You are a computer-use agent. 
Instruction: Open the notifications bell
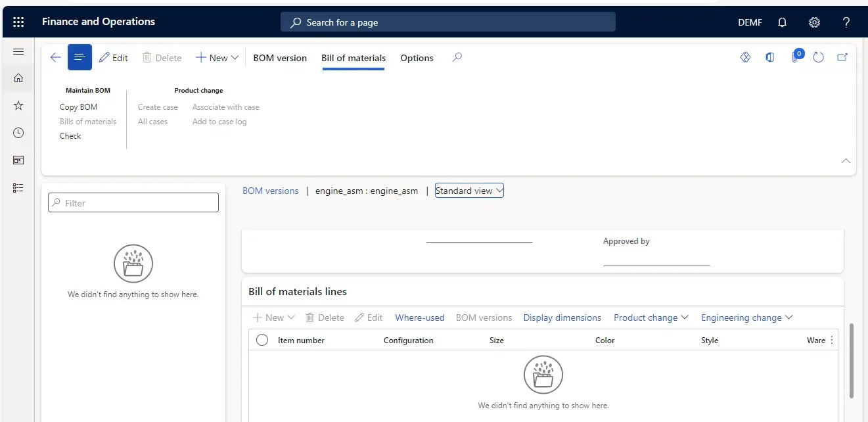[x=782, y=22]
